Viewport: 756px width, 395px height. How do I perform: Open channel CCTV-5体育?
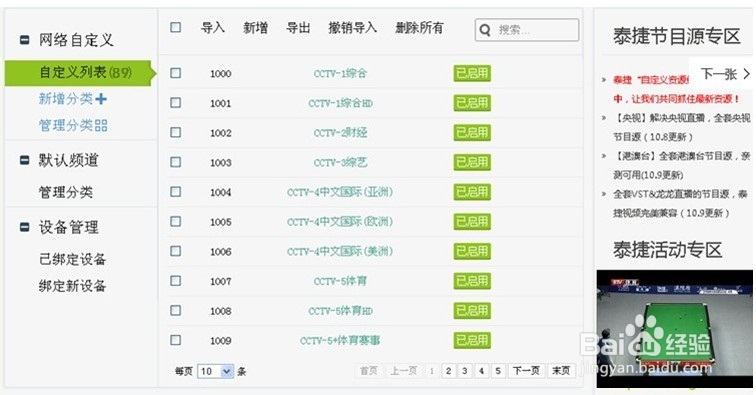[340, 281]
